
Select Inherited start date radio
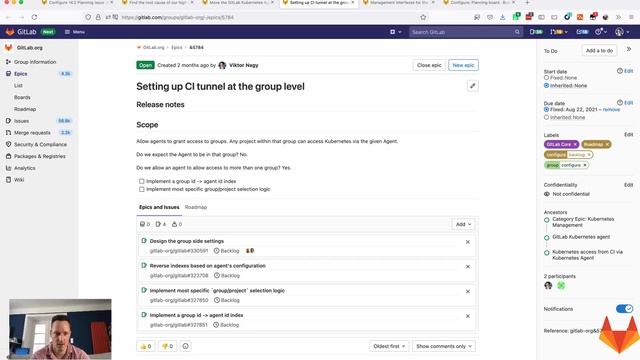(546, 86)
